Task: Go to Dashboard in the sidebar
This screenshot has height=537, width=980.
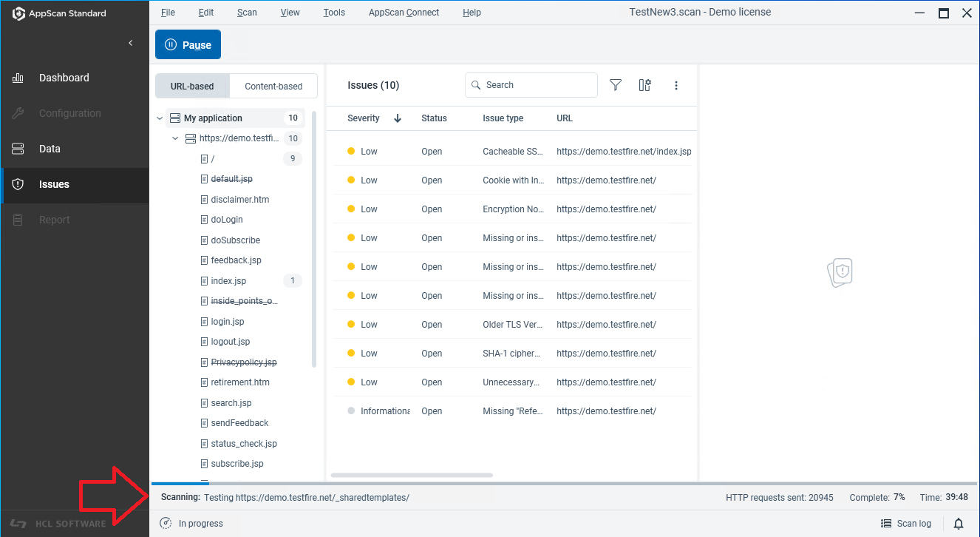Action: [x=64, y=78]
